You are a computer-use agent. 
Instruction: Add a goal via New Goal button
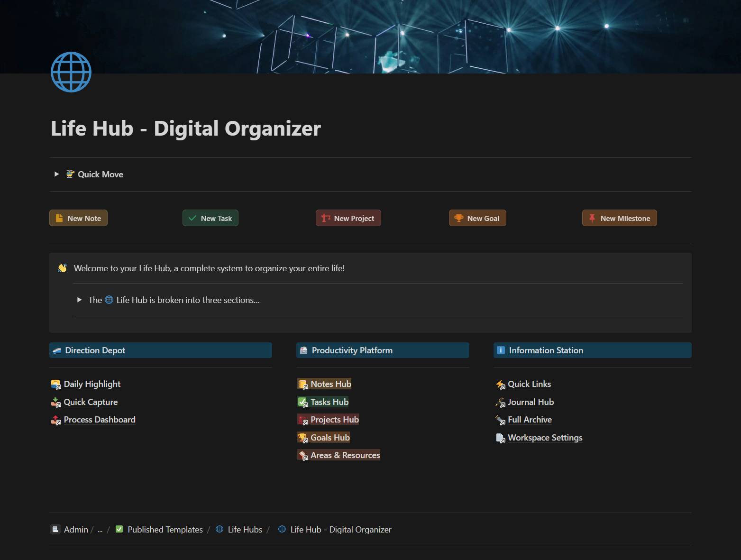pyautogui.click(x=477, y=218)
